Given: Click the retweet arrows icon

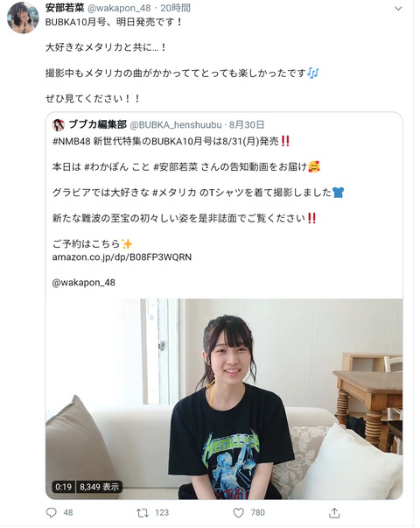Looking at the screenshot, I should point(143,513).
